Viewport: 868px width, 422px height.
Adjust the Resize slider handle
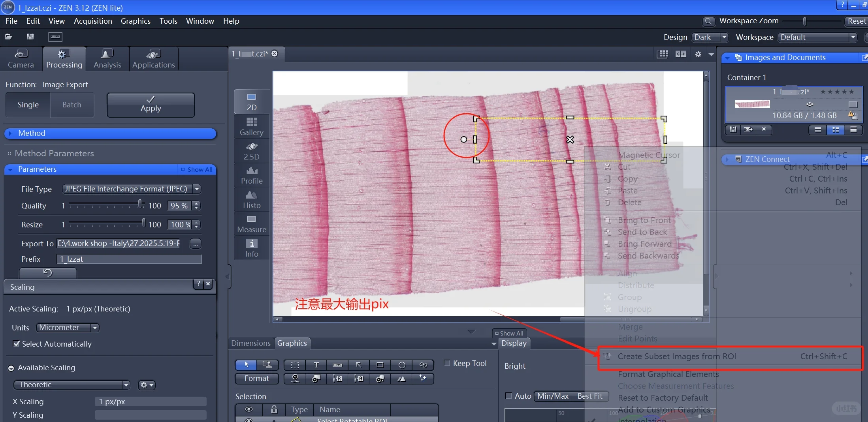143,223
